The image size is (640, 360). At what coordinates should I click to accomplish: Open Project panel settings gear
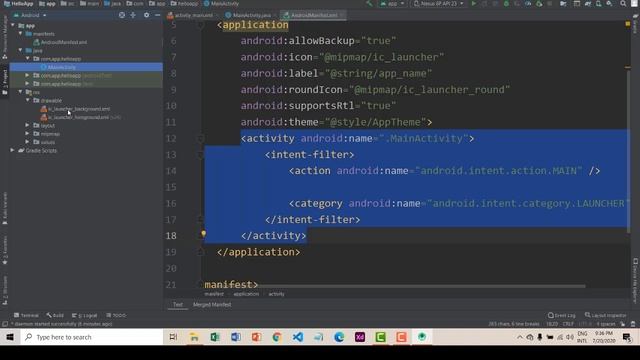click(x=146, y=15)
